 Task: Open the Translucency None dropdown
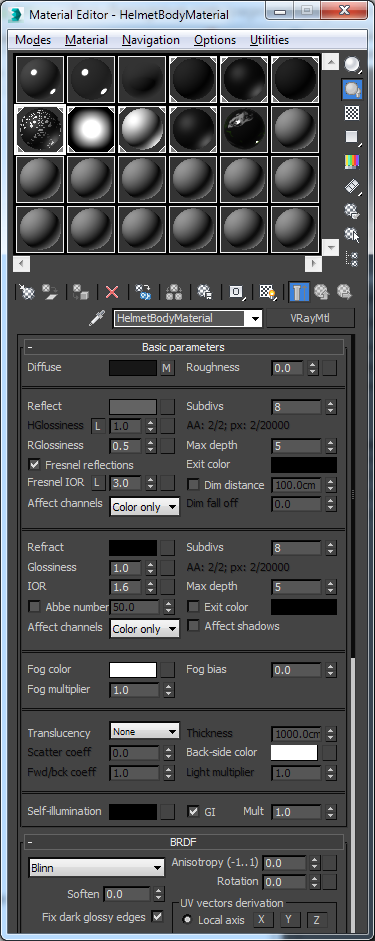coord(145,732)
